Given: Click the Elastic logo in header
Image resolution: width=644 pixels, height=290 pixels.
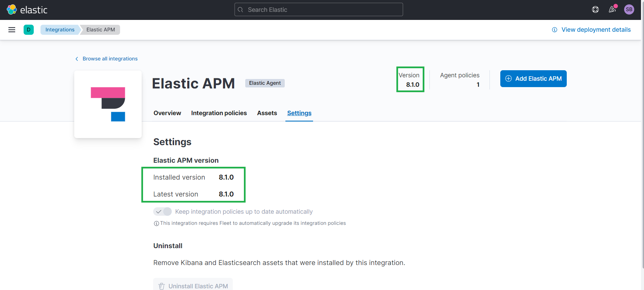Looking at the screenshot, I should pyautogui.click(x=27, y=10).
